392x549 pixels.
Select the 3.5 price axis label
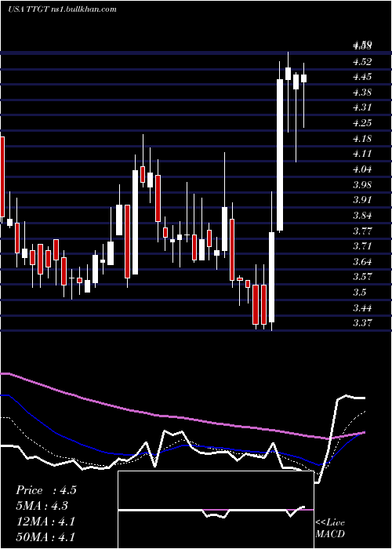pyautogui.click(x=360, y=293)
